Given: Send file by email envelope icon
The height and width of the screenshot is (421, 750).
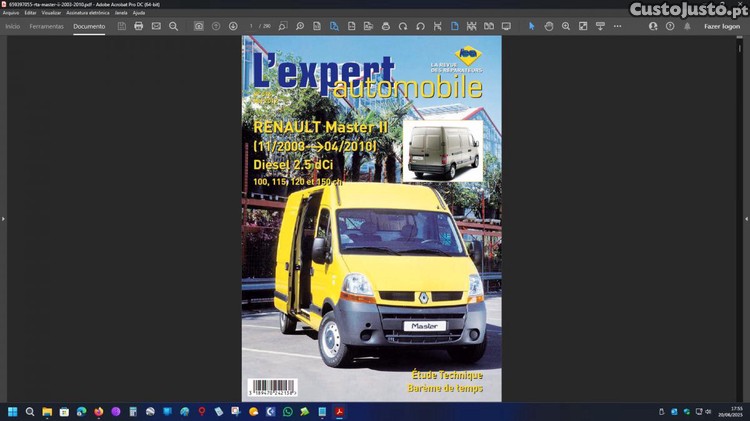Looking at the screenshot, I should coord(156,26).
